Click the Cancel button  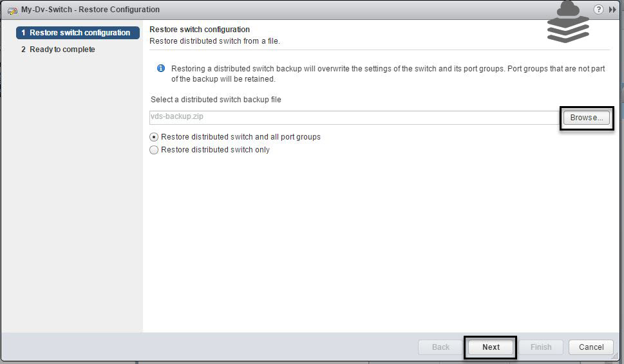pyautogui.click(x=591, y=347)
